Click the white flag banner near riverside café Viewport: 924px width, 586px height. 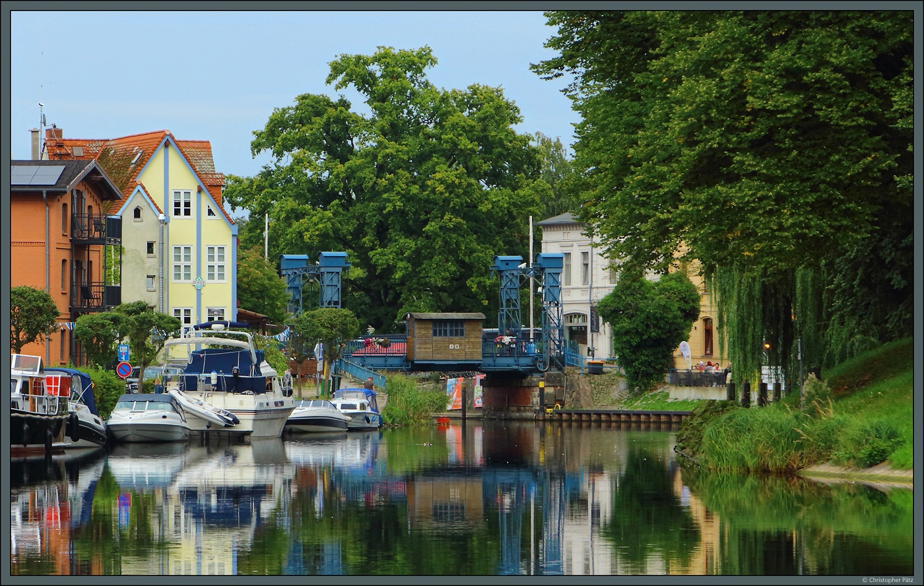pyautogui.click(x=686, y=352)
